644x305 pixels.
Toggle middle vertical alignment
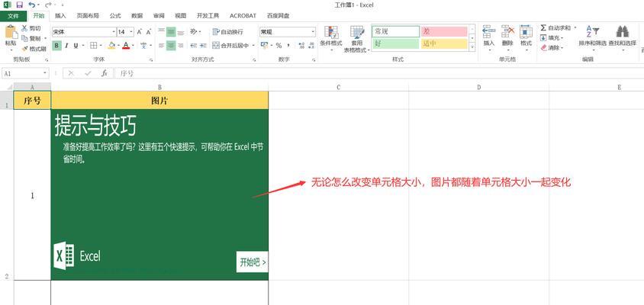tap(171, 31)
